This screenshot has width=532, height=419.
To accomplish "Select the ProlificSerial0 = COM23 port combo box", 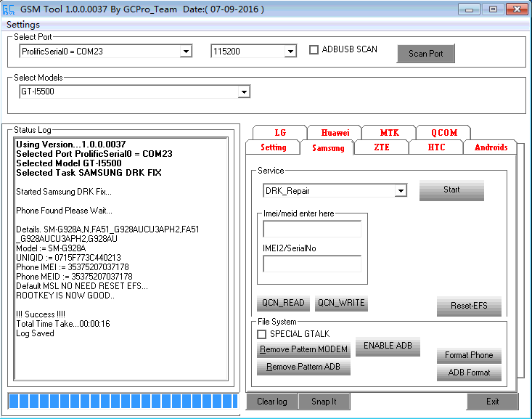I will (106, 52).
